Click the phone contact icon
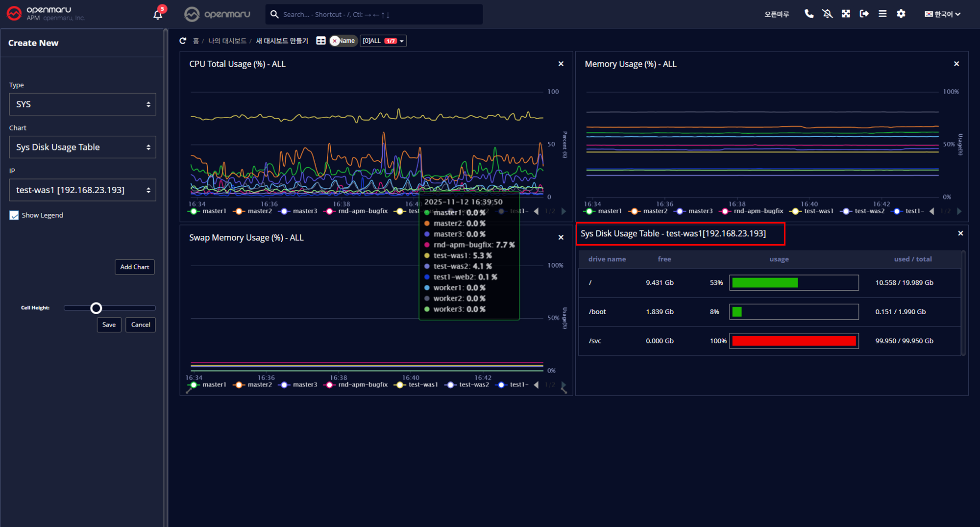 coord(809,14)
